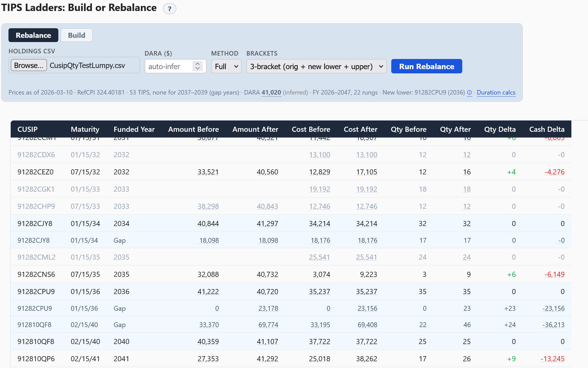Click the inferred DARA value 41,020

[271, 93]
